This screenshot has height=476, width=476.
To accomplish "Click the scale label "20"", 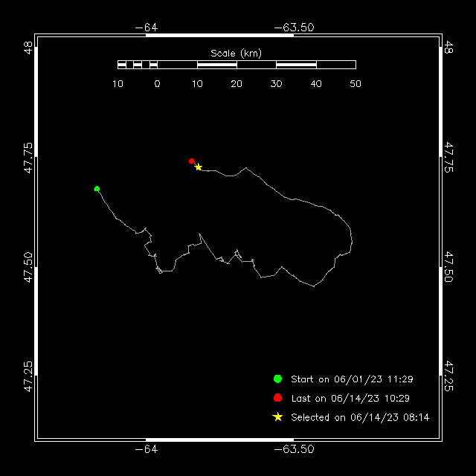I will (237, 84).
